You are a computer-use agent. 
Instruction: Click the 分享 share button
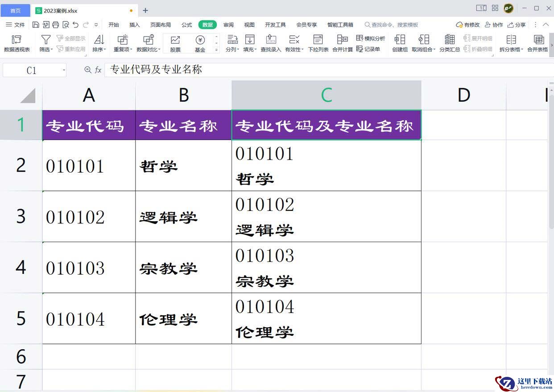[517, 25]
